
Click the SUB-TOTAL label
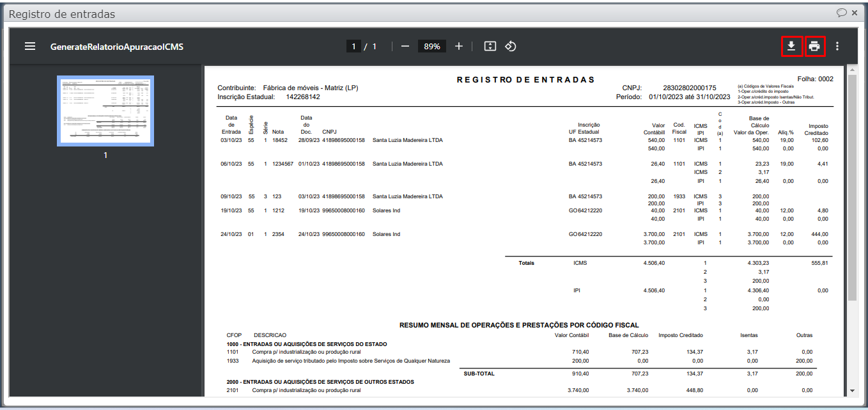pyautogui.click(x=479, y=374)
